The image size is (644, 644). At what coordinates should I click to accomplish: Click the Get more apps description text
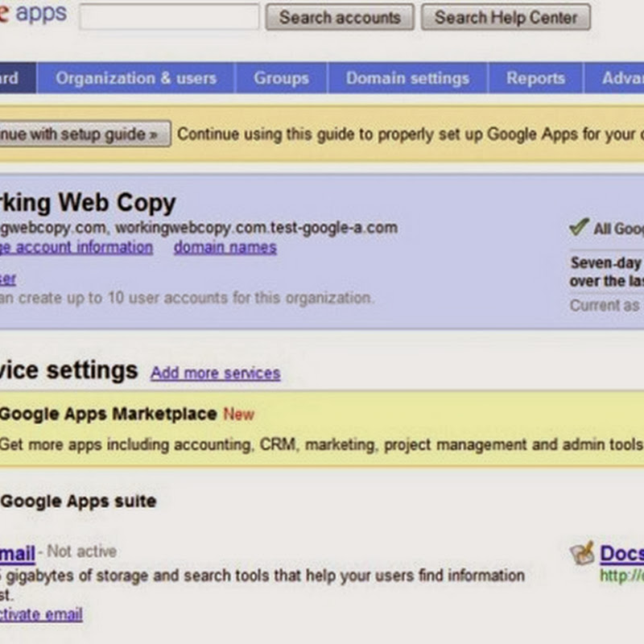pos(321,445)
